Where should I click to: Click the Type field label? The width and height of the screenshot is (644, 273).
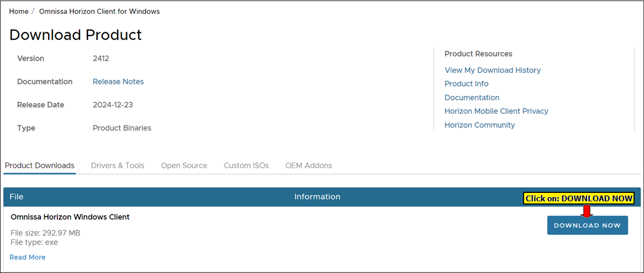click(26, 128)
